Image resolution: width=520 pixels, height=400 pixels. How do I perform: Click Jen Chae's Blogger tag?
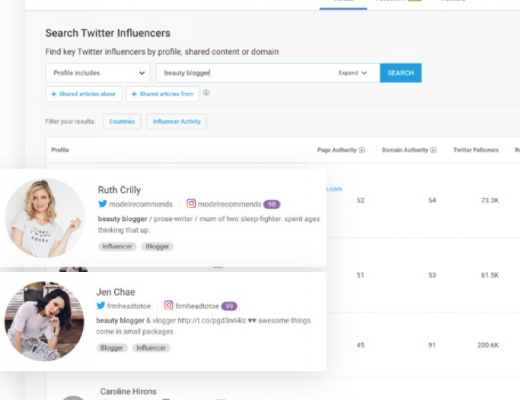(112, 348)
